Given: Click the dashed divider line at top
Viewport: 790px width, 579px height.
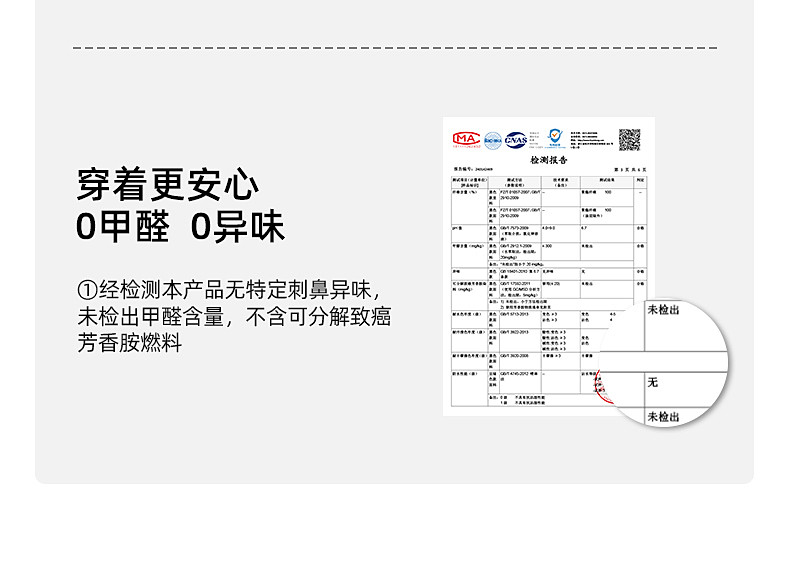Looking at the screenshot, I should pos(395,48).
